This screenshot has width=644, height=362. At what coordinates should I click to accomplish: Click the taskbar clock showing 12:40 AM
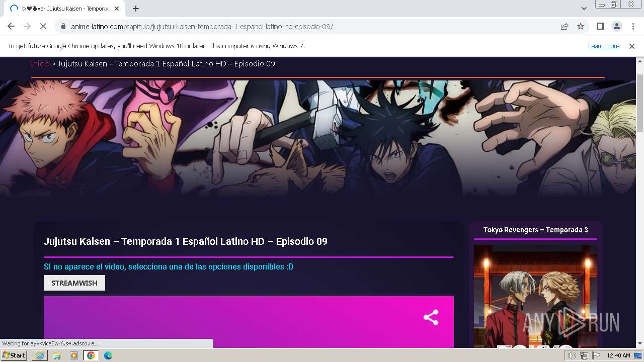tap(618, 355)
